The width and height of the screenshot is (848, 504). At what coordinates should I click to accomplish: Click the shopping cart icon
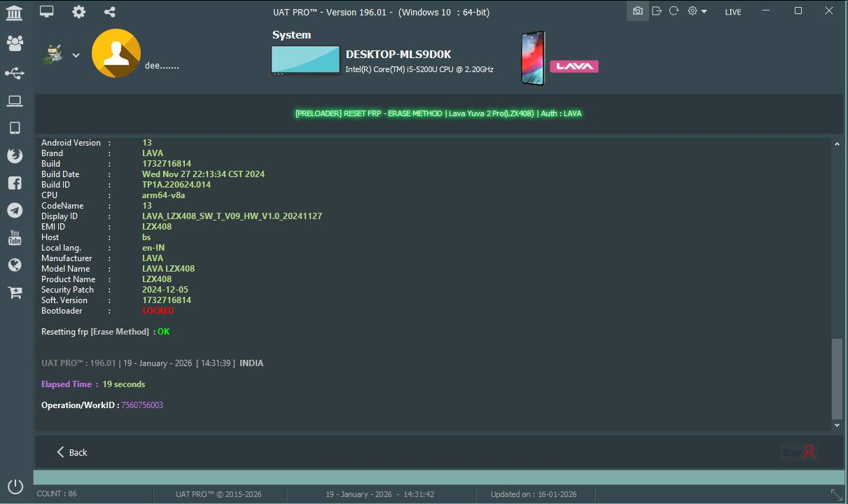[15, 293]
